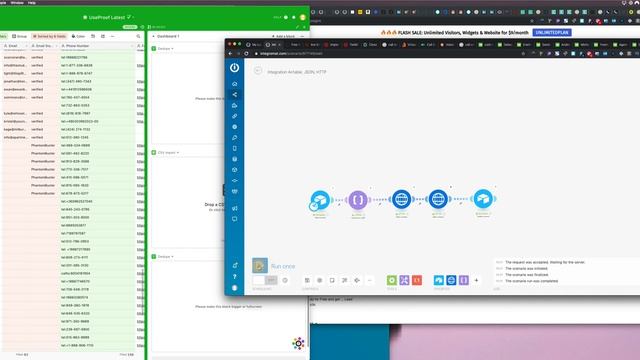This screenshot has height=360, width=640.
Task: Click JSON favorite module icon
Action: click(x=464, y=280)
